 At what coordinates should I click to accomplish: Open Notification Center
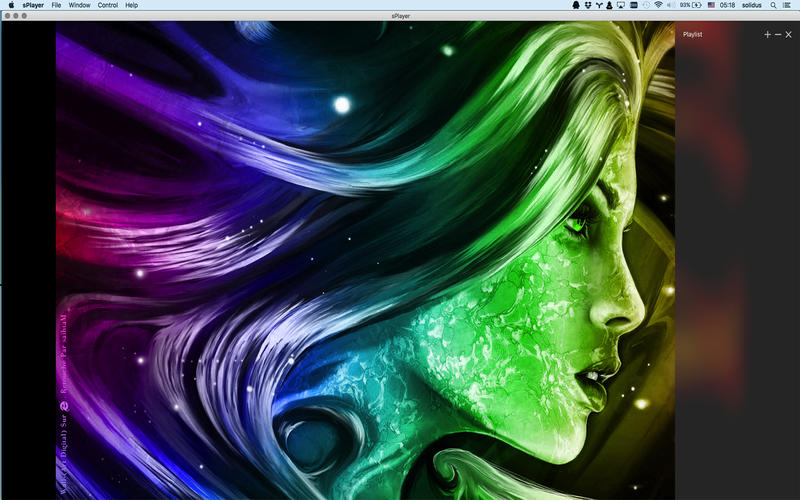(787, 5)
